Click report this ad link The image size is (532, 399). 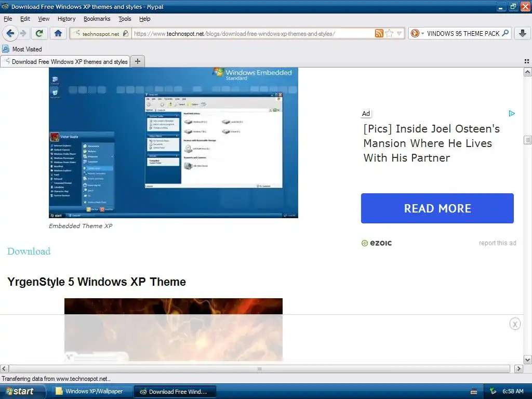(x=497, y=243)
